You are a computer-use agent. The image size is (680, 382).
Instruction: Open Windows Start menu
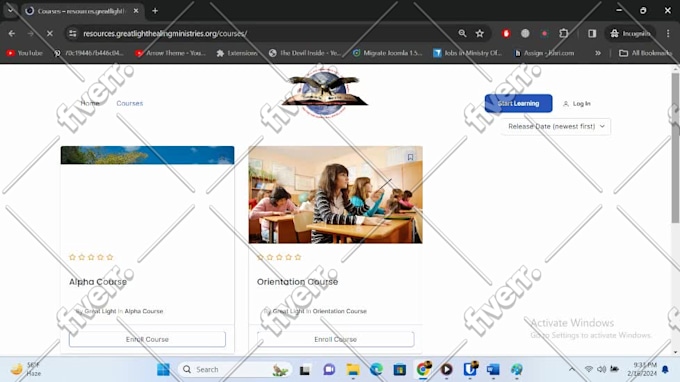(163, 369)
